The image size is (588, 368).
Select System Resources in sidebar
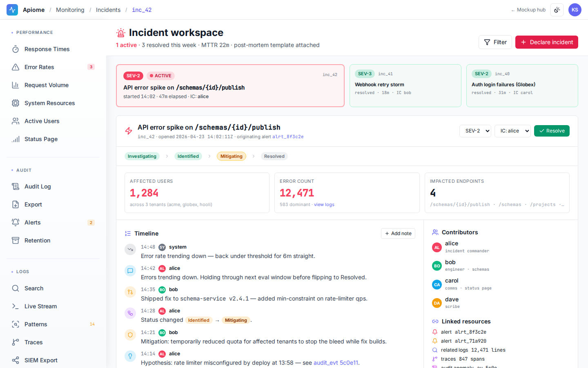pos(53,103)
